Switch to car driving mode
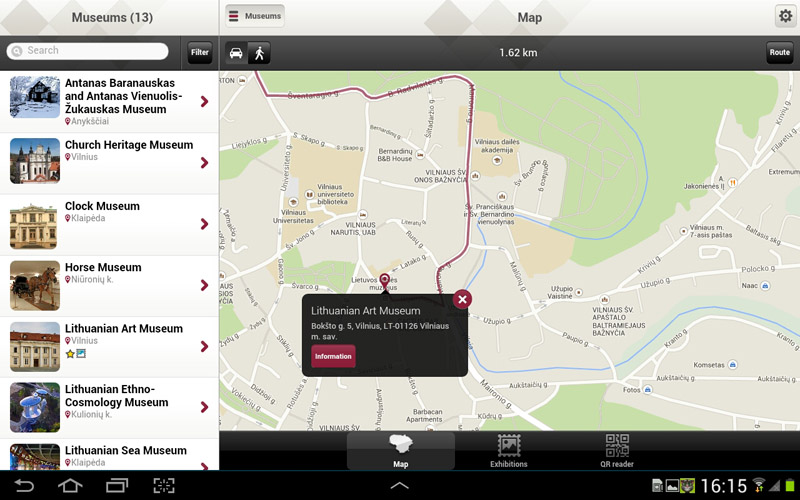800x500 pixels. pyautogui.click(x=236, y=53)
